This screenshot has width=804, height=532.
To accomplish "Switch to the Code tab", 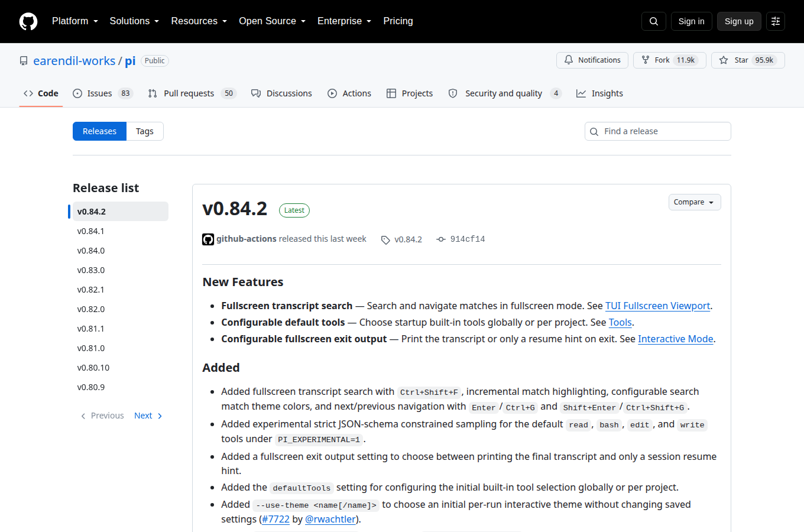I will click(x=41, y=93).
